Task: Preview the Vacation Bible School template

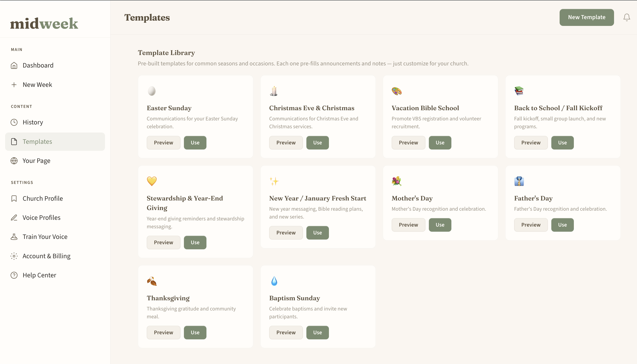Action: point(408,143)
